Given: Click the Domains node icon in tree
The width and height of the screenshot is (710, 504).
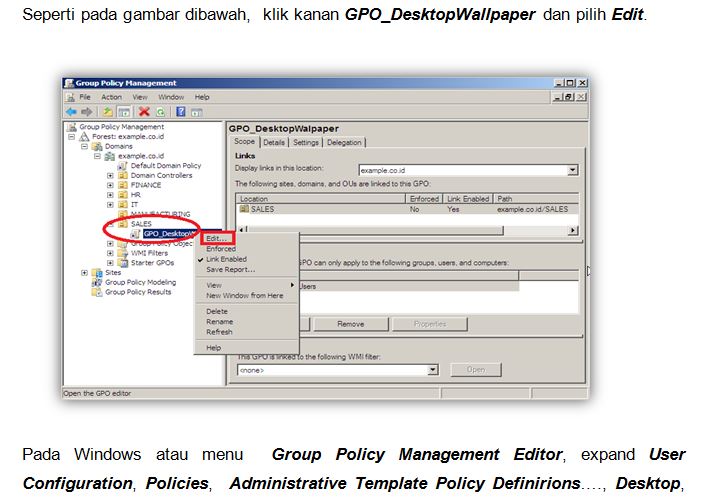Looking at the screenshot, I should tap(97, 146).
